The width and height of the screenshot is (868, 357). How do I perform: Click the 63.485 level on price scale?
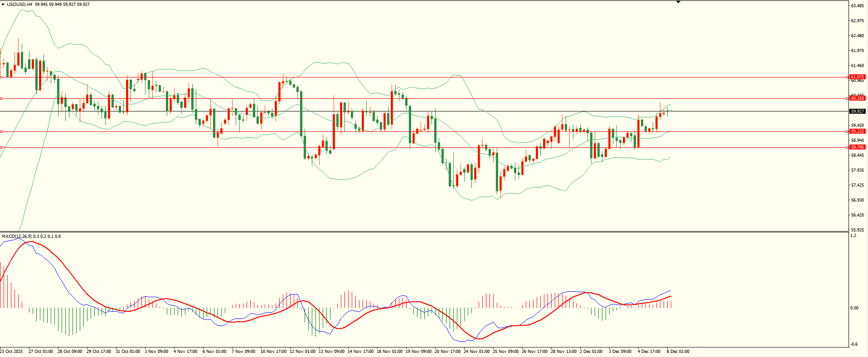point(857,6)
